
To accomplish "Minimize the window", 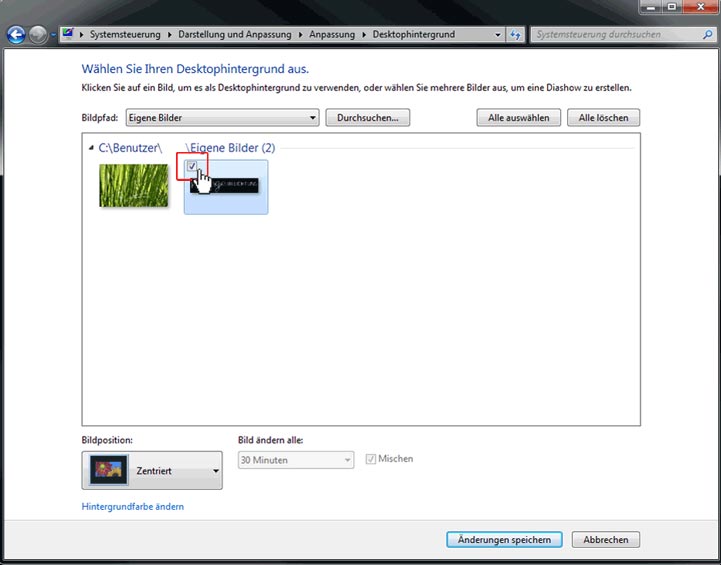I will click(651, 7).
